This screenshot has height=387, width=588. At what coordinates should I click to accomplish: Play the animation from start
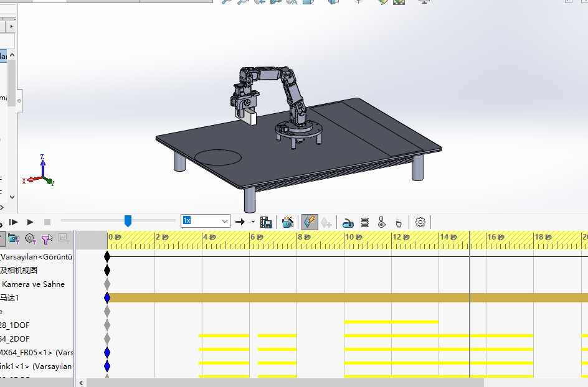click(13, 222)
